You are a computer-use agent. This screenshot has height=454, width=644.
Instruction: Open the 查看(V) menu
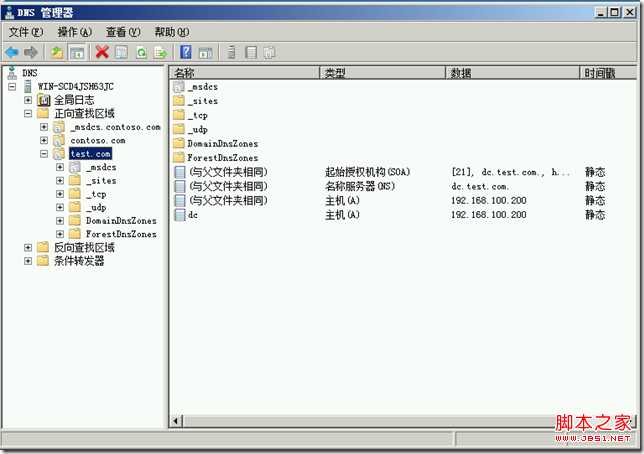pos(123,32)
